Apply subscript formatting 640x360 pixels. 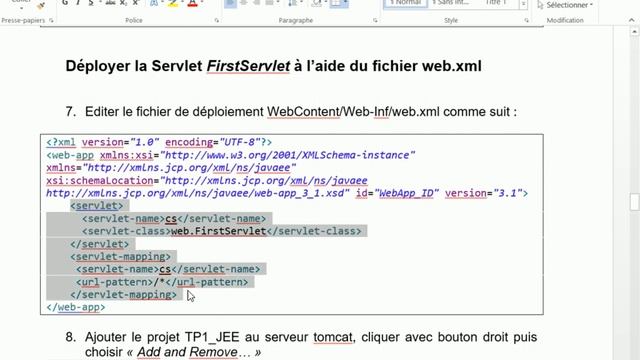123,3
